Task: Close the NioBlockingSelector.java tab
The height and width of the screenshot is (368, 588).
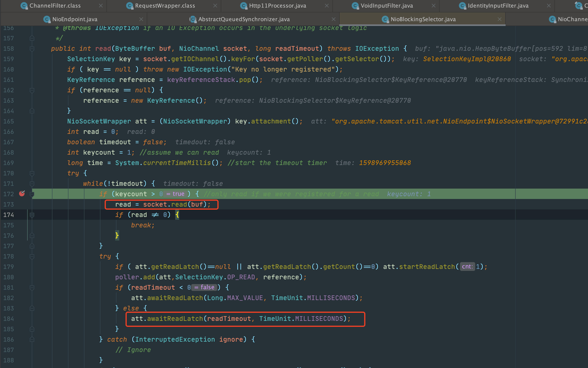Action: coord(500,19)
